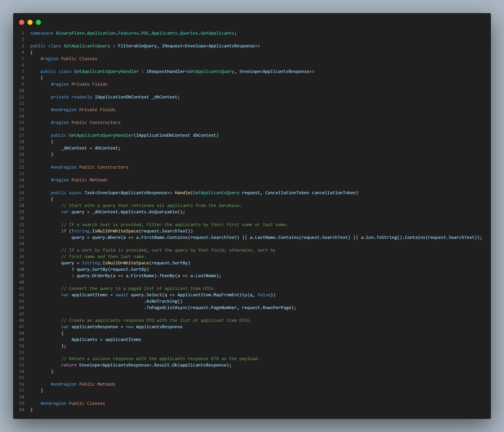Click '_dbContext;' field declaration on line 11
Image resolution: width=504 pixels, height=432 pixels.
click(166, 97)
